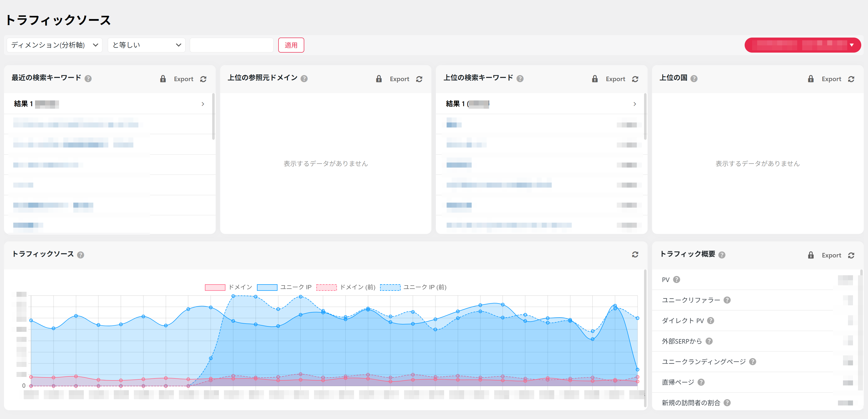Refresh the 上位の検索キーワード panel
This screenshot has height=419, width=868.
pos(635,79)
